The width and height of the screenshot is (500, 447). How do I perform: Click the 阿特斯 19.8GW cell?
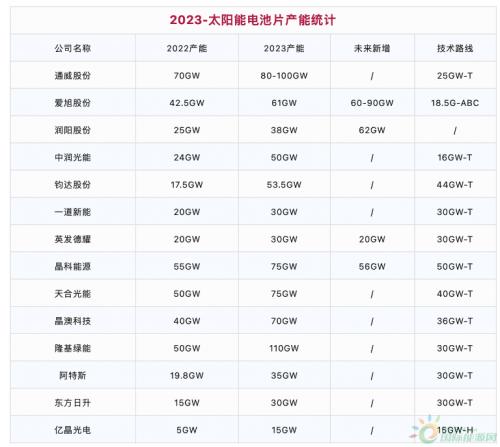coord(187,376)
